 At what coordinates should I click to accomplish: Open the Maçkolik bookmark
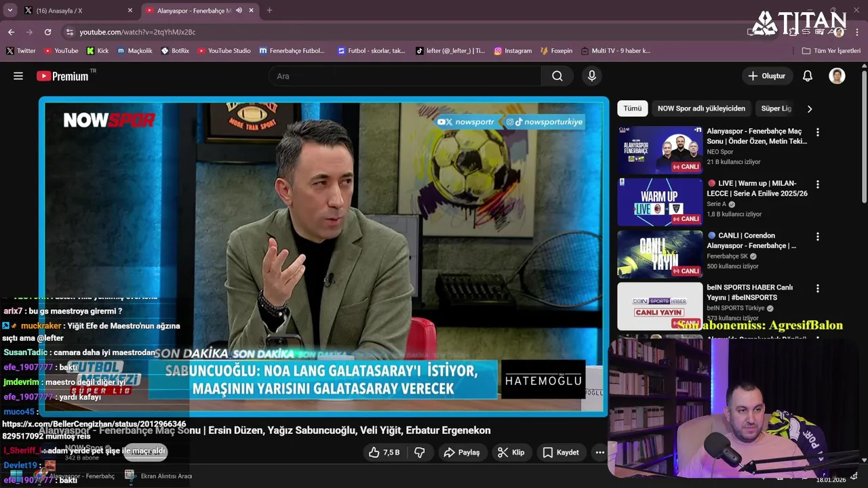[135, 51]
